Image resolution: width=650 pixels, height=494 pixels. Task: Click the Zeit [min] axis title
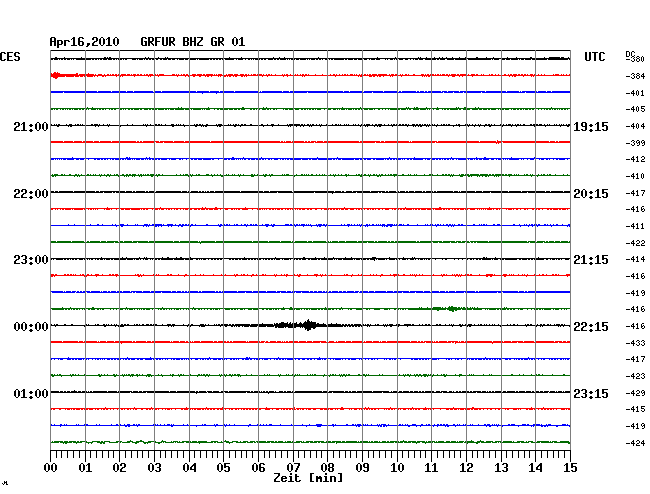tap(308, 478)
